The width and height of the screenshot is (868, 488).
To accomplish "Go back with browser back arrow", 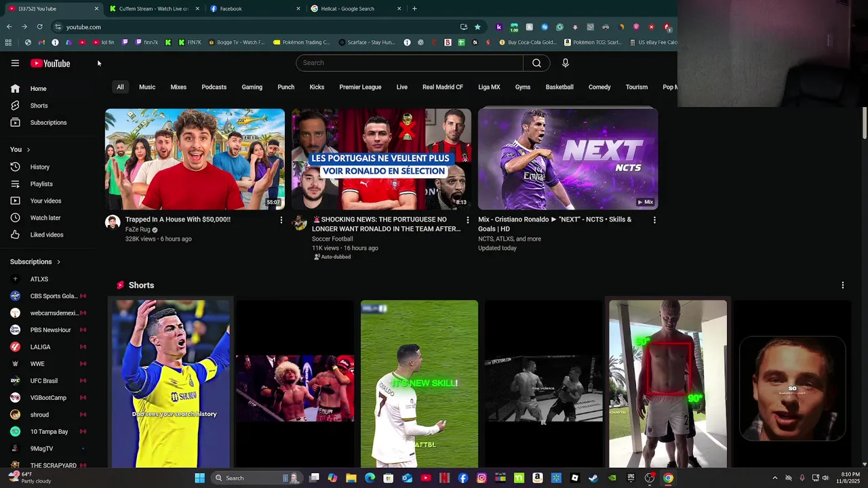I will pyautogui.click(x=9, y=27).
